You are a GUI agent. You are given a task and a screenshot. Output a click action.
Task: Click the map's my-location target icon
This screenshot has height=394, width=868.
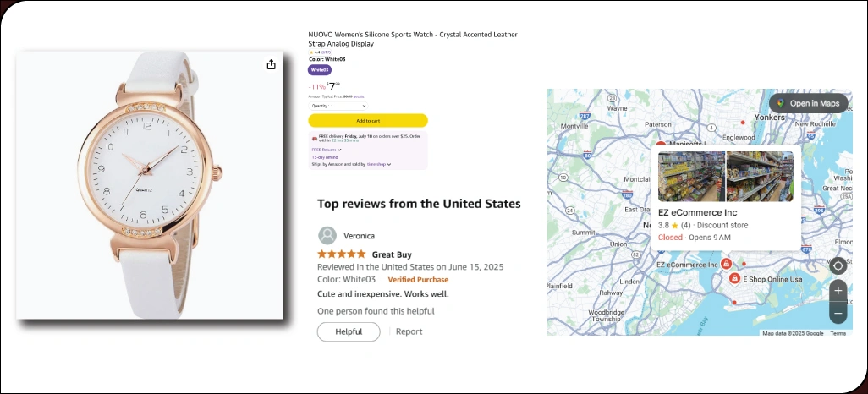pyautogui.click(x=838, y=266)
